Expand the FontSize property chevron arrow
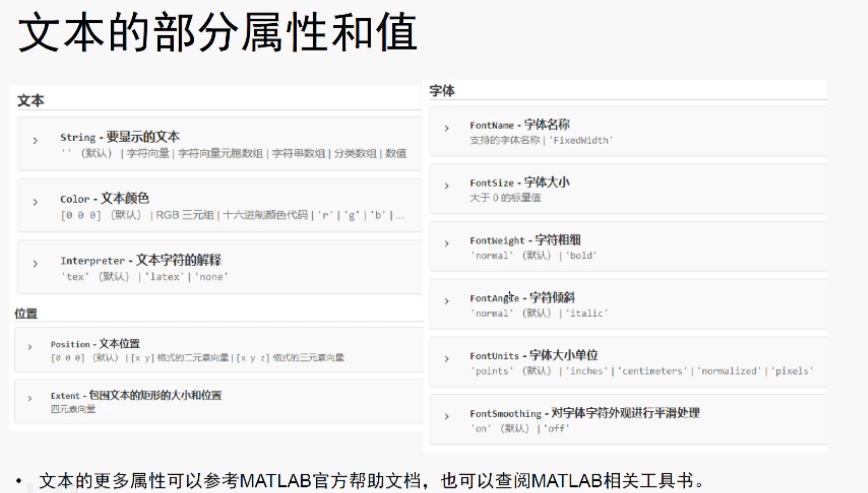Screen dimensions: 868x493 447,186
